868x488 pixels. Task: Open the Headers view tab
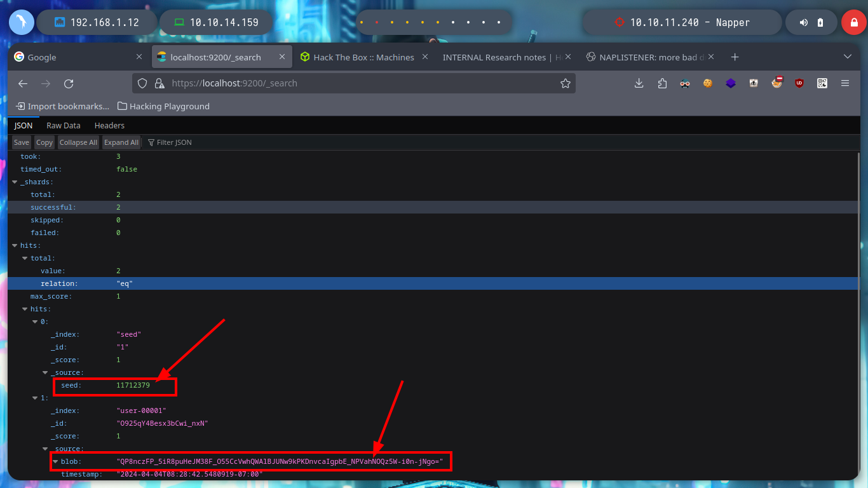pyautogui.click(x=109, y=126)
